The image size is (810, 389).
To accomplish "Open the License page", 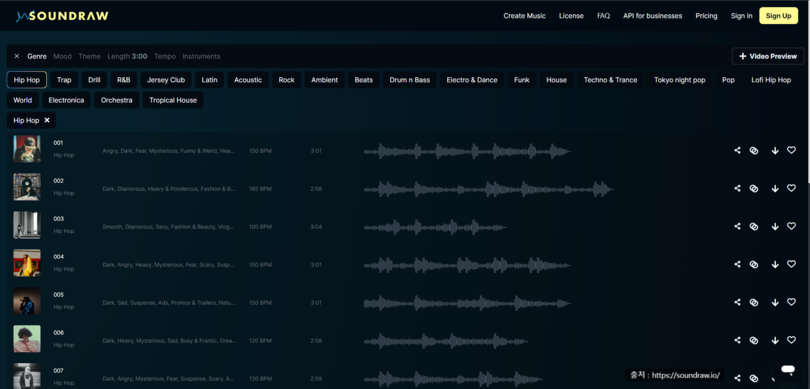I will tap(571, 16).
